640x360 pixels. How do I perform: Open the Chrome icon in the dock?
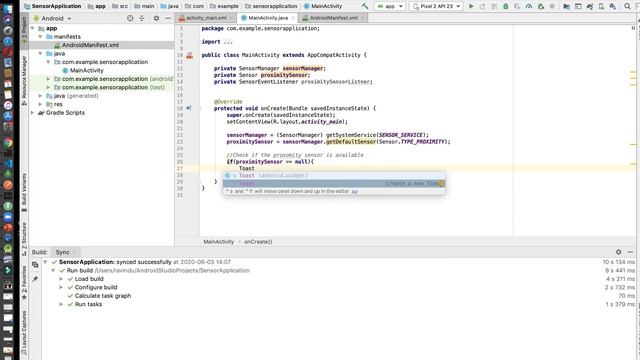pyautogui.click(x=8, y=142)
